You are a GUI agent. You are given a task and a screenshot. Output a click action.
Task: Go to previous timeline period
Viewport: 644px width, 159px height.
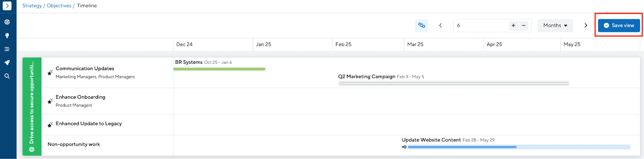[x=440, y=25]
